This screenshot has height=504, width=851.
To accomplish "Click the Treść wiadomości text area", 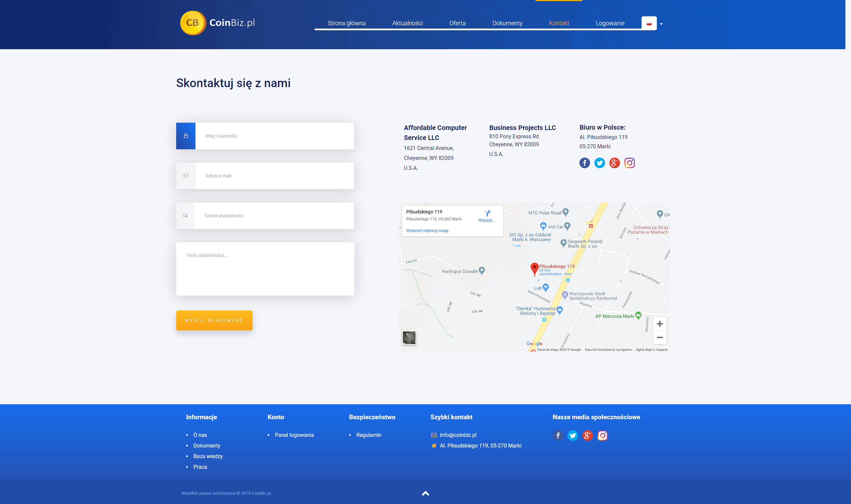I will 265,269.
